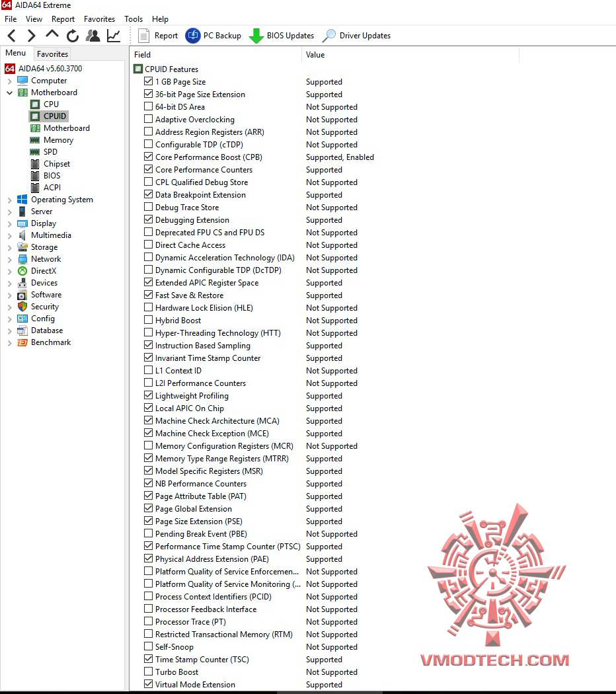Open the View menu

click(x=34, y=19)
